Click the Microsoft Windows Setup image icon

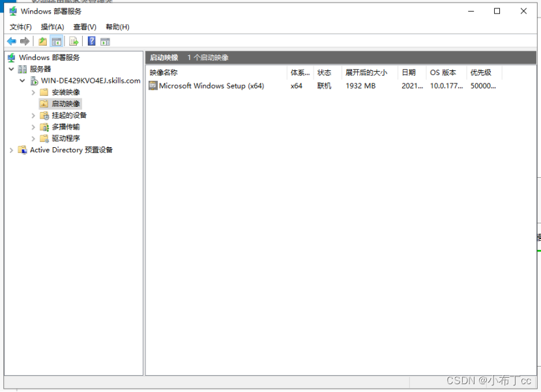(x=153, y=85)
